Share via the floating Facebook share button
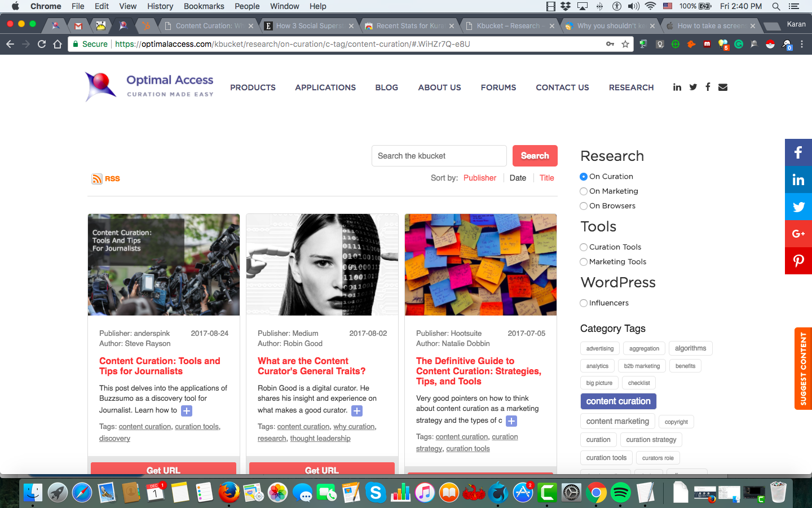812x508 pixels. tap(798, 152)
